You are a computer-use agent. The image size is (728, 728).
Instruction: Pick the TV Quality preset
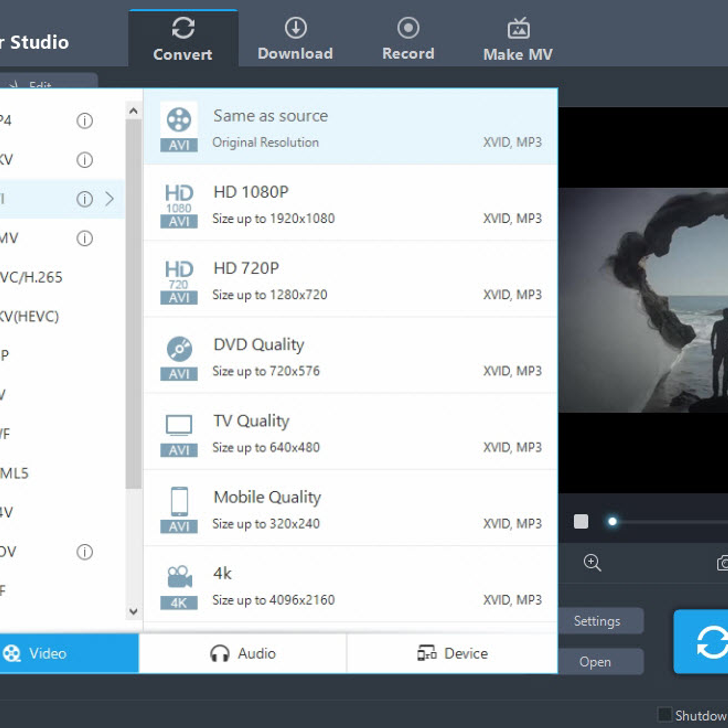[350, 433]
